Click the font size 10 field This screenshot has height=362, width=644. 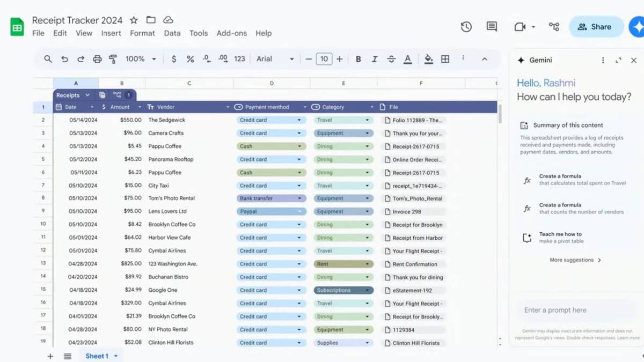(x=324, y=59)
